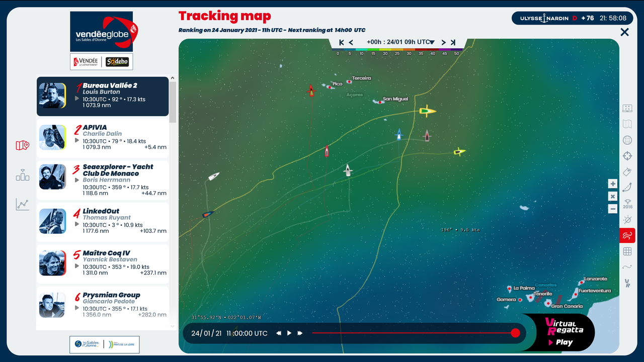The width and height of the screenshot is (644, 362).
Task: Click the wind speed color scale
Action: (x=397, y=51)
